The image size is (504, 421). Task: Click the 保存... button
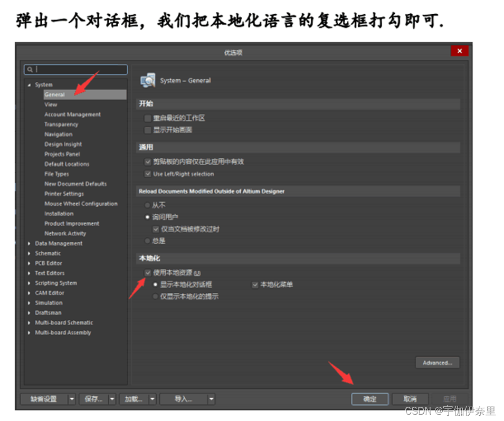pos(93,399)
